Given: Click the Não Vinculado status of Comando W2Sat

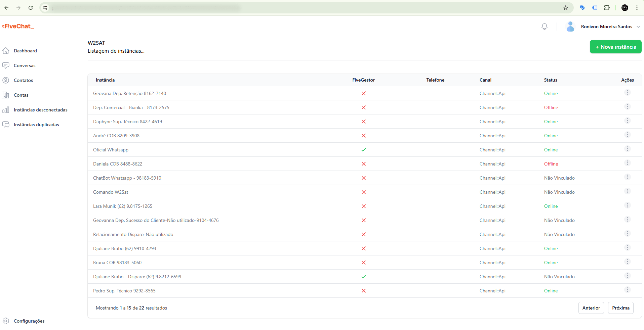Looking at the screenshot, I should [559, 192].
